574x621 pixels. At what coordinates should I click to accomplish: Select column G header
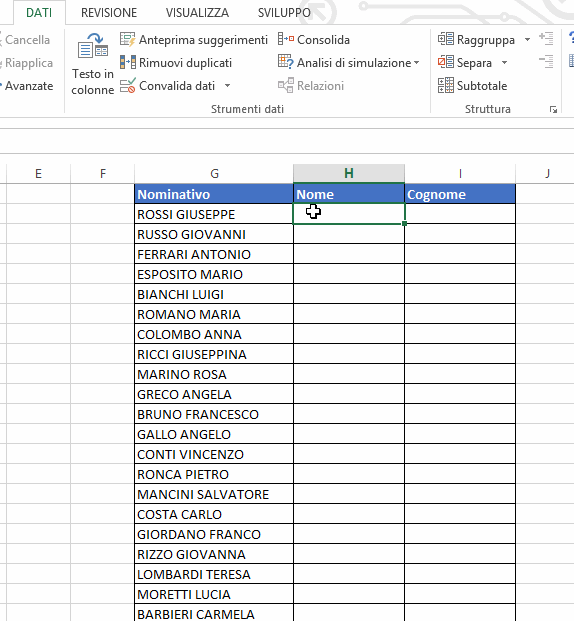tap(214, 173)
